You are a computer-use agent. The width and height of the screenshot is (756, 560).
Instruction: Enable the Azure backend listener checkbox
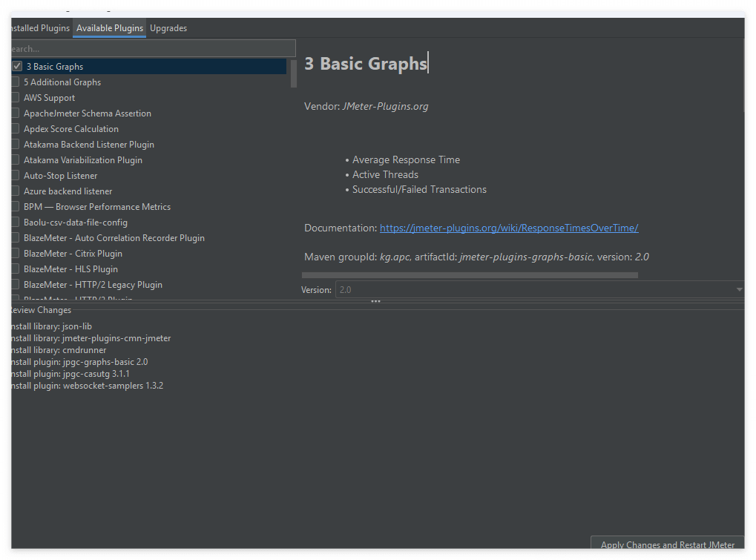(x=16, y=191)
